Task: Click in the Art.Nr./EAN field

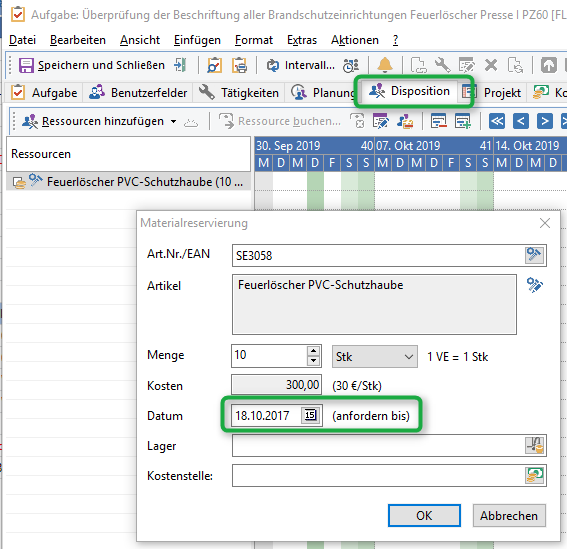Action: 378,256
